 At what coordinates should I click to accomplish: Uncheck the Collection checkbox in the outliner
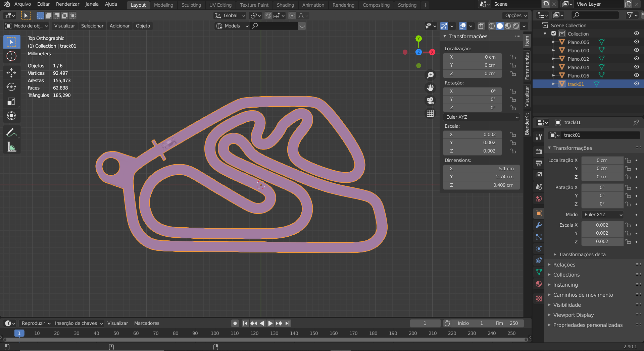coord(554,34)
